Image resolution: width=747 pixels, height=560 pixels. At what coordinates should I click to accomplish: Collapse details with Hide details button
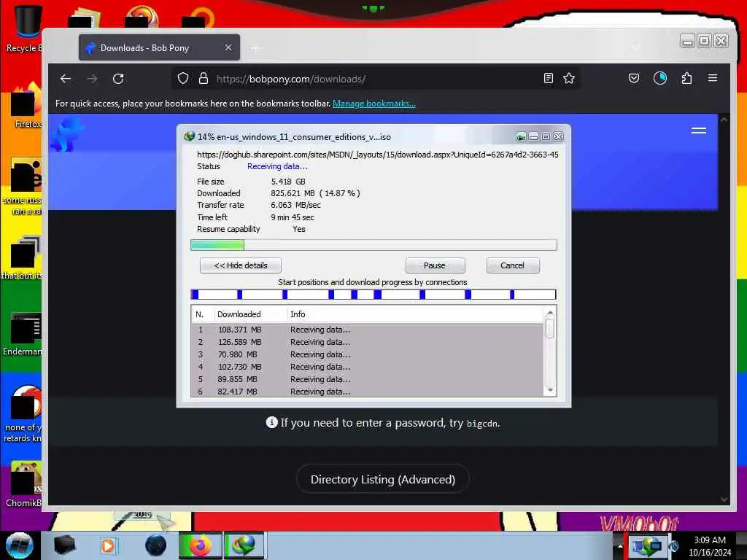click(x=241, y=265)
